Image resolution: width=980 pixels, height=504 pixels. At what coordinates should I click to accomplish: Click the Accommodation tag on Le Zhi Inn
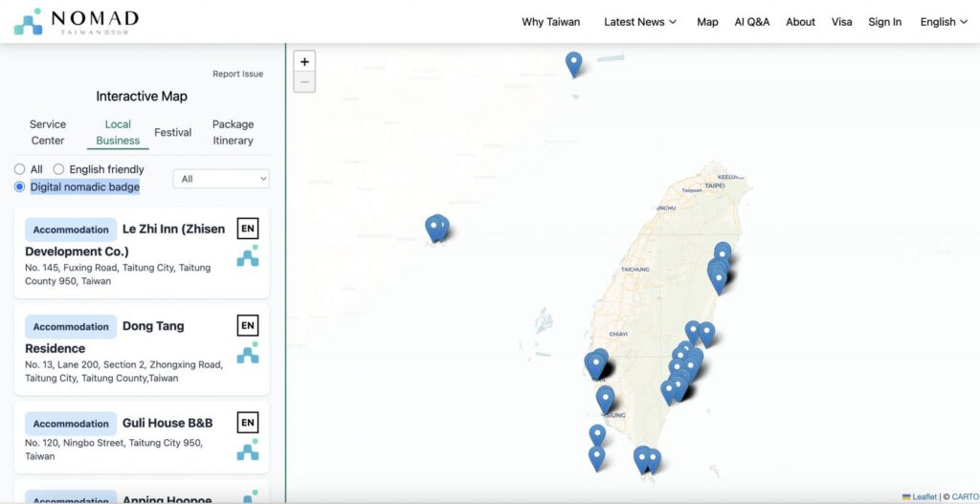(x=71, y=230)
